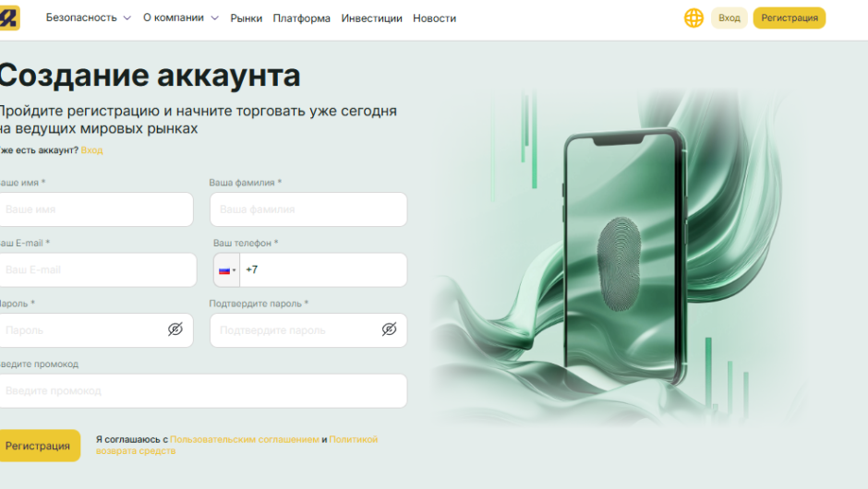Submit form with yellow Регистрация button
868x489 pixels.
click(x=38, y=446)
